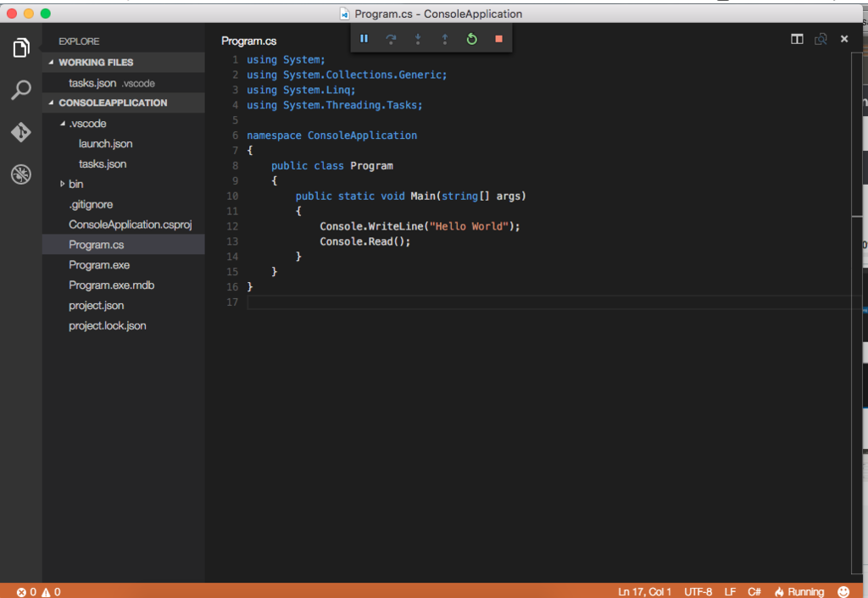The height and width of the screenshot is (598, 868).
Task: Change the C# language mode
Action: (x=754, y=592)
